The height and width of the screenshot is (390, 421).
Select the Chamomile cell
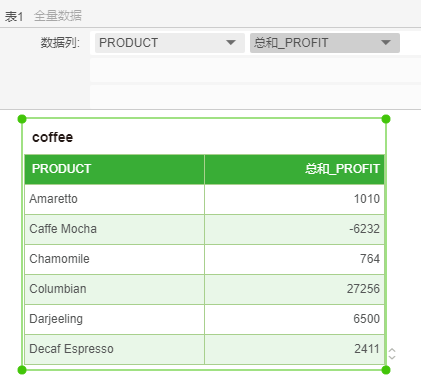click(114, 259)
